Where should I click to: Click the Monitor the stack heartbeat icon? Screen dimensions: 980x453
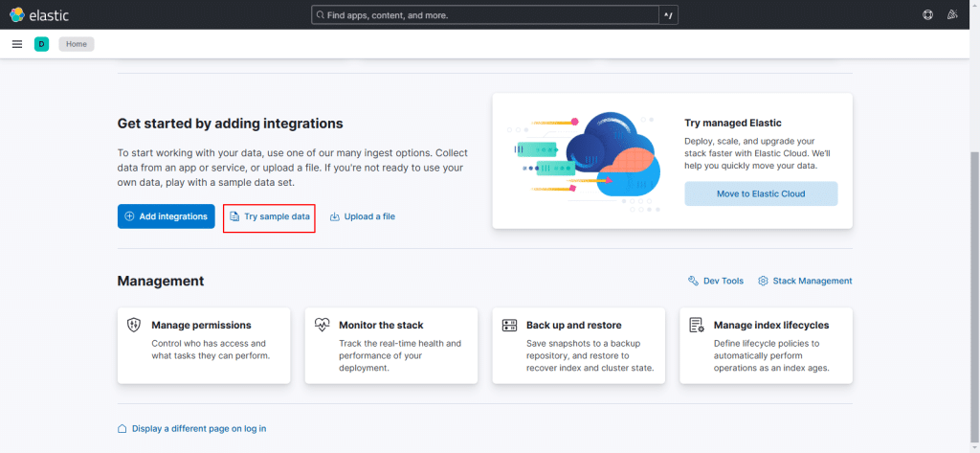(323, 325)
